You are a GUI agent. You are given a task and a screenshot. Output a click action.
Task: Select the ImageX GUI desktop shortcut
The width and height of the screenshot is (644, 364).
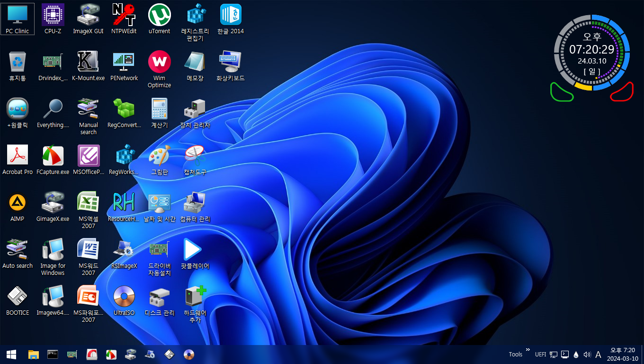click(89, 19)
